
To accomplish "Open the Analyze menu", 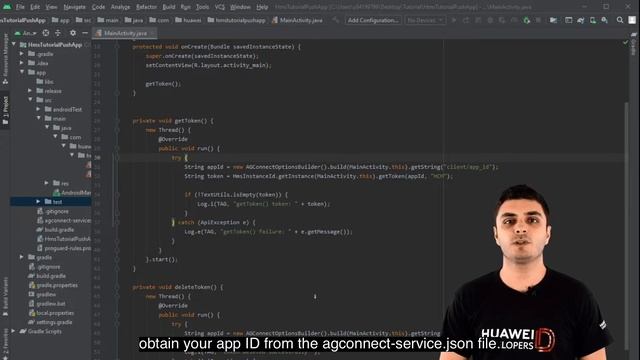I will pos(120,7).
